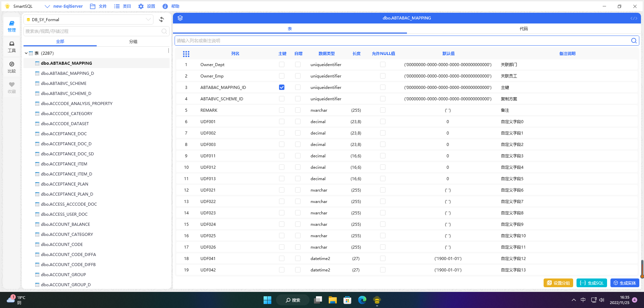Open the 比较 sidebar panel

12,67
